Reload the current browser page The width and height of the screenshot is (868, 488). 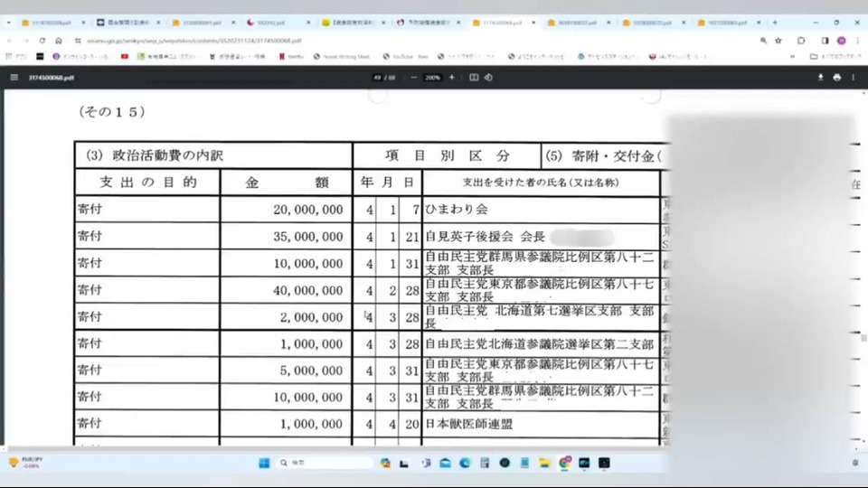coord(42,41)
